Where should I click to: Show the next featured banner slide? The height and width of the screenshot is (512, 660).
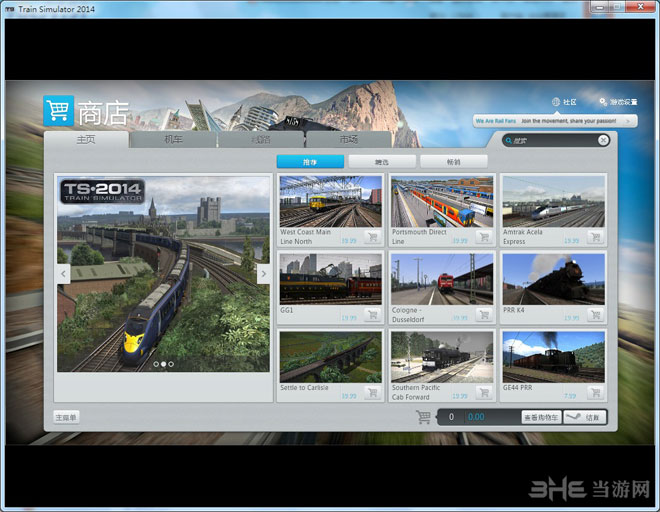(263, 274)
